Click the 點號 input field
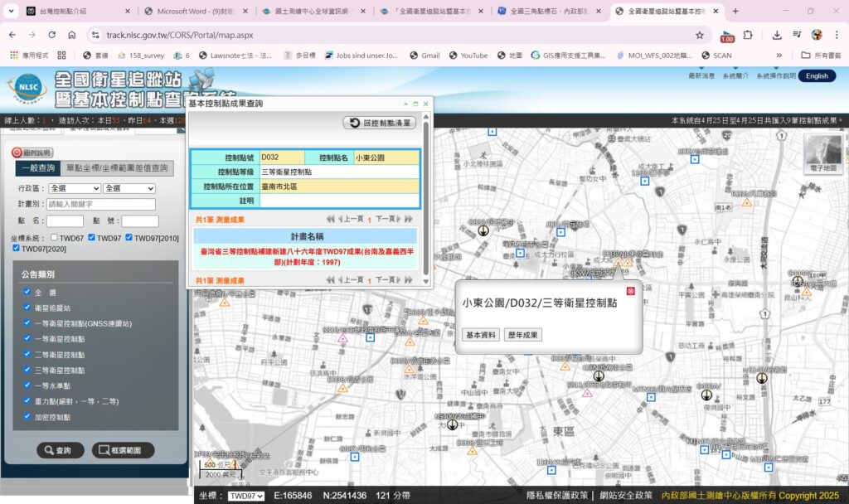The height and width of the screenshot is (504, 849). point(140,220)
